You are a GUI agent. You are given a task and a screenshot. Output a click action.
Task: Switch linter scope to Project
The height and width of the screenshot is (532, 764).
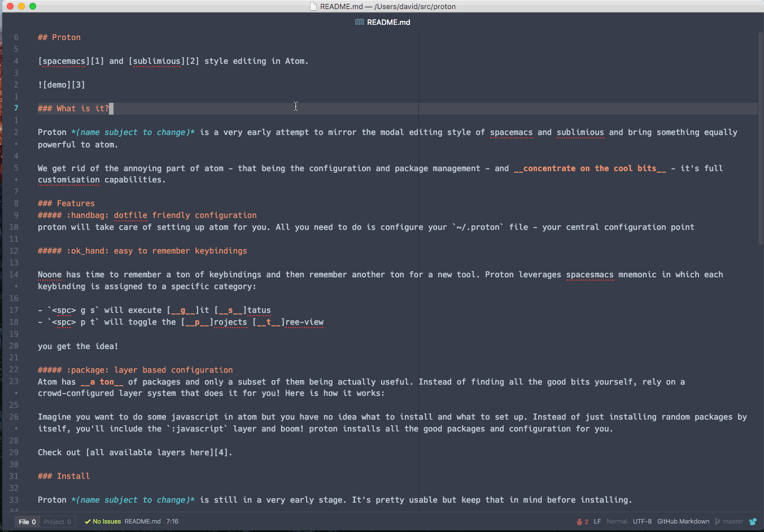click(57, 522)
